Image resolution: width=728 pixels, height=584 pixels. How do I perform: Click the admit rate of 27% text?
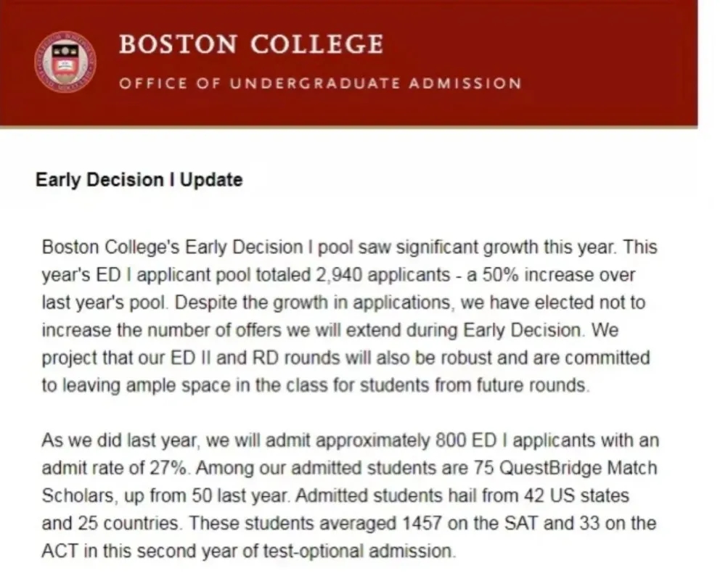coord(115,468)
